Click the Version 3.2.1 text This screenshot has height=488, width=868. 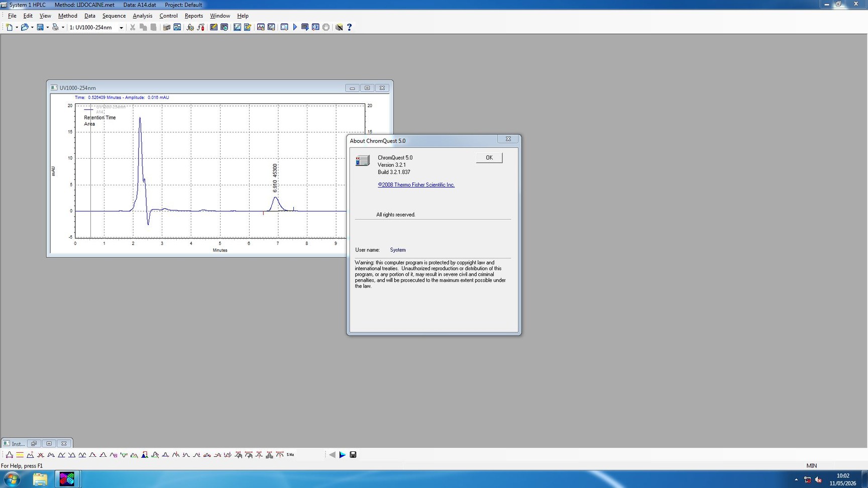pyautogui.click(x=392, y=165)
